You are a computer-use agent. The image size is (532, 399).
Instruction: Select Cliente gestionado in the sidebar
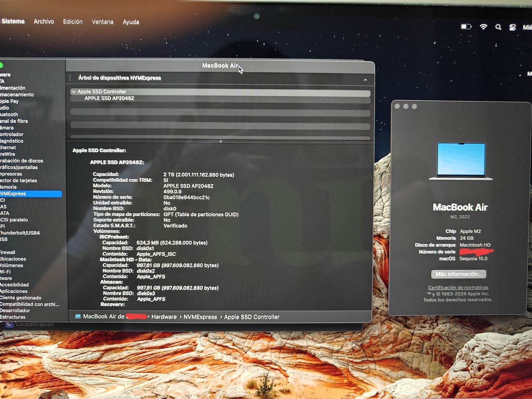coord(20,298)
